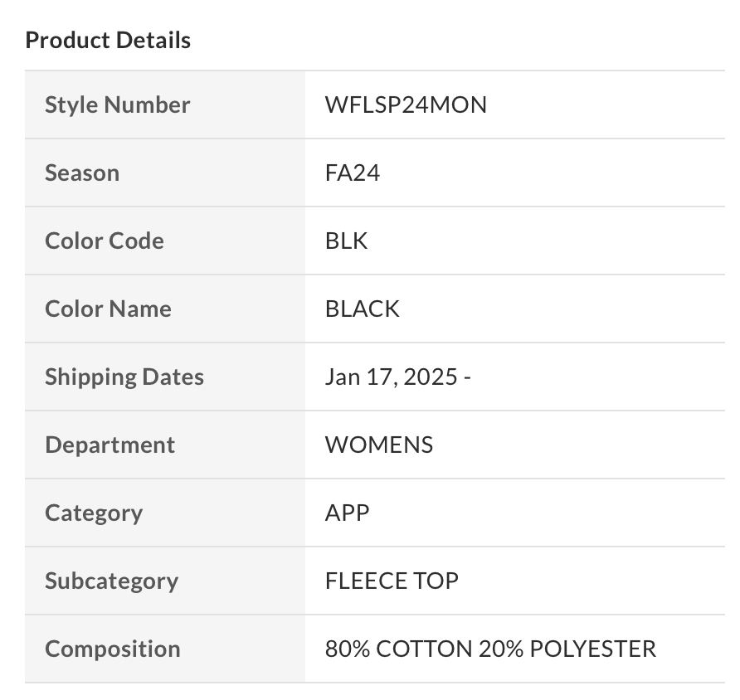Click the APP category value
The image size is (740, 700).
(x=348, y=513)
